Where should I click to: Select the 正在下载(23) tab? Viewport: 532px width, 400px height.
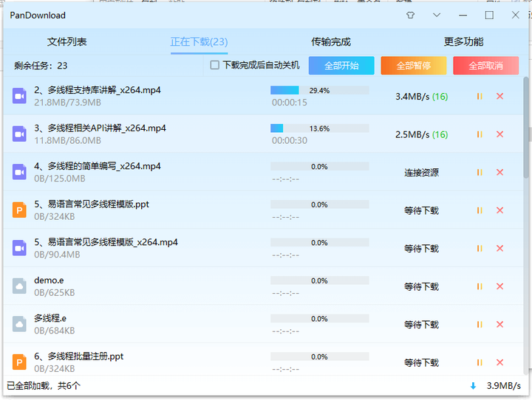pos(199,41)
